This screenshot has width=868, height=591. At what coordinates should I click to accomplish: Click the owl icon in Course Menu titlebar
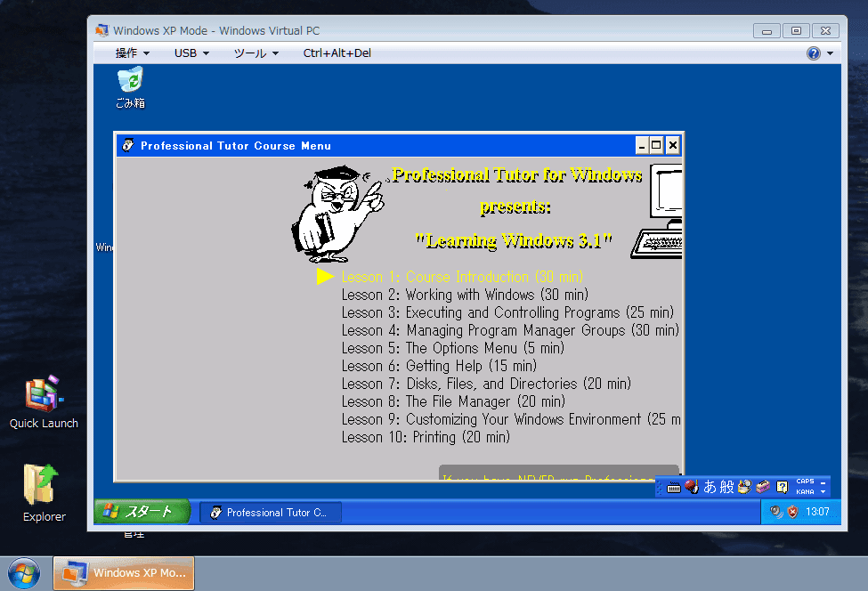128,146
